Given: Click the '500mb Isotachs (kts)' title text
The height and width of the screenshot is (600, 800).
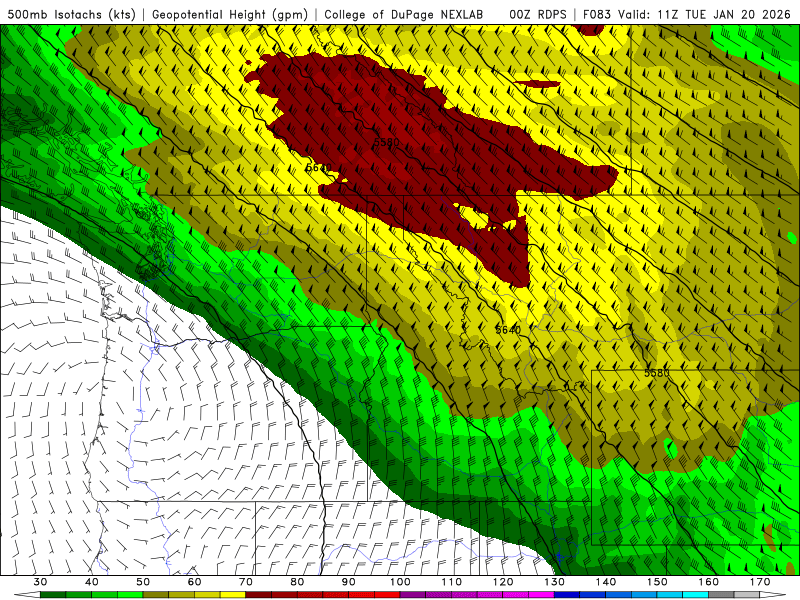Looking at the screenshot, I should click(71, 14).
